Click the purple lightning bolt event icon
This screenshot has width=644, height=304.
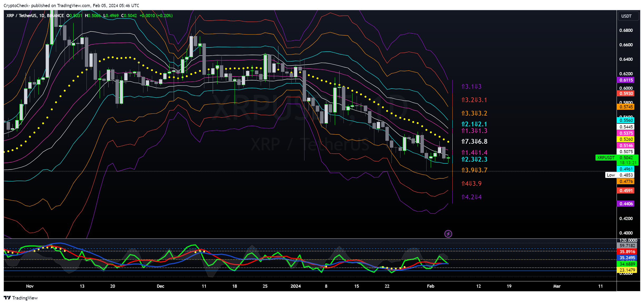(448, 234)
